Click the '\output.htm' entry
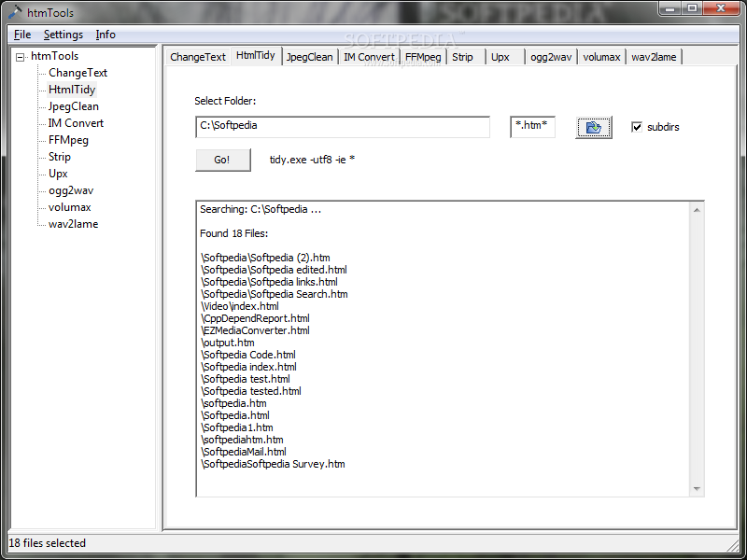The height and width of the screenshot is (560, 747). (x=228, y=343)
